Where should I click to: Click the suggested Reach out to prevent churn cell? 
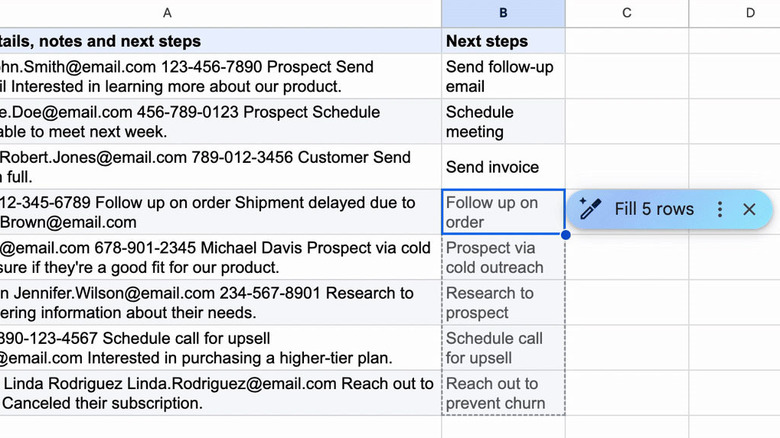pyautogui.click(x=502, y=393)
